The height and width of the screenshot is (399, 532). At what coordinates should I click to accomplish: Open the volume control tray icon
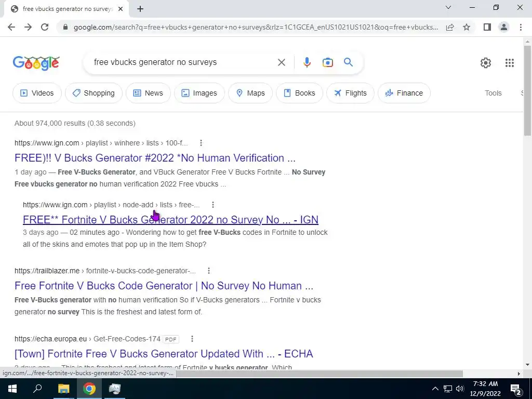click(460, 389)
